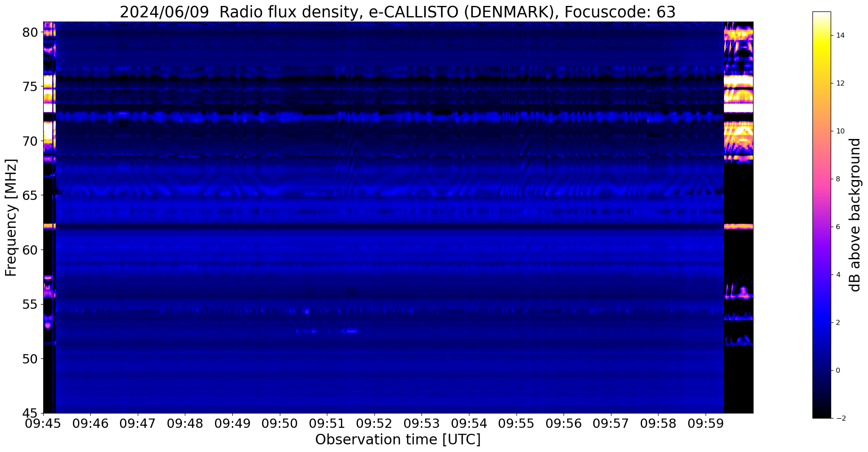Click the 09:59 time tick label

(706, 423)
